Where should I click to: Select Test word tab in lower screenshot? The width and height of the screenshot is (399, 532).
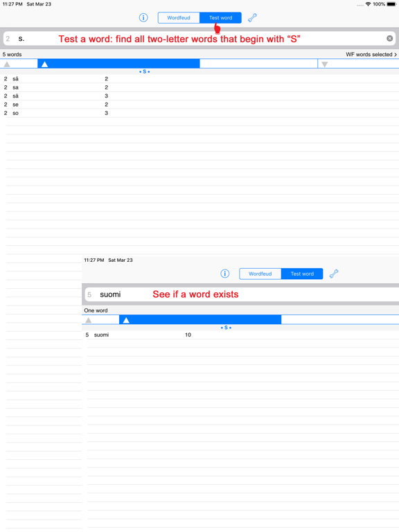302,274
